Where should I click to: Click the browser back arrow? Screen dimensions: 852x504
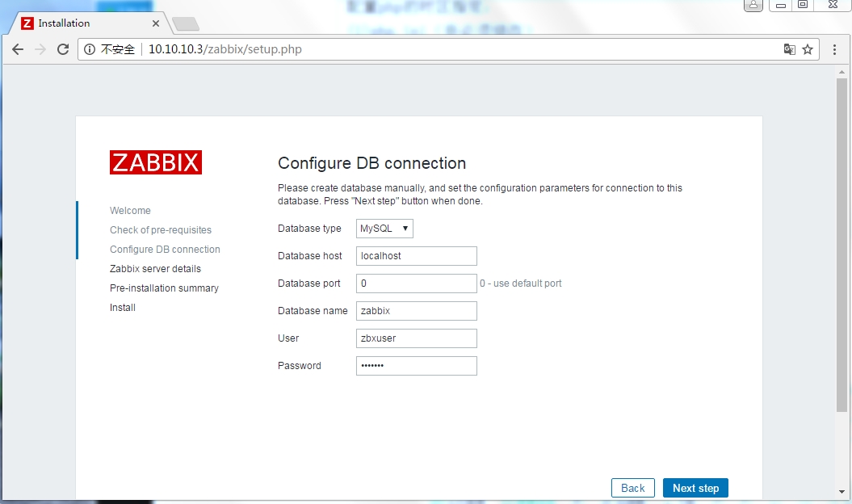click(x=18, y=49)
